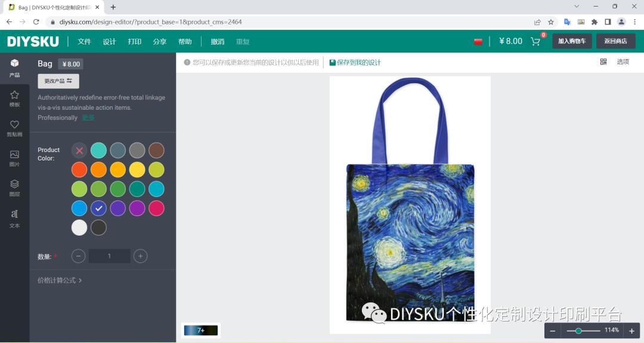Select the pink product color swatch
Image resolution: width=644 pixels, height=343 pixels.
tap(156, 208)
